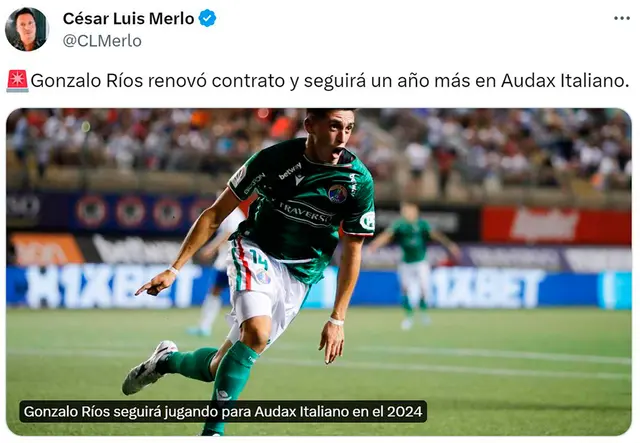Click the betway logo on the jersey

(290, 170)
